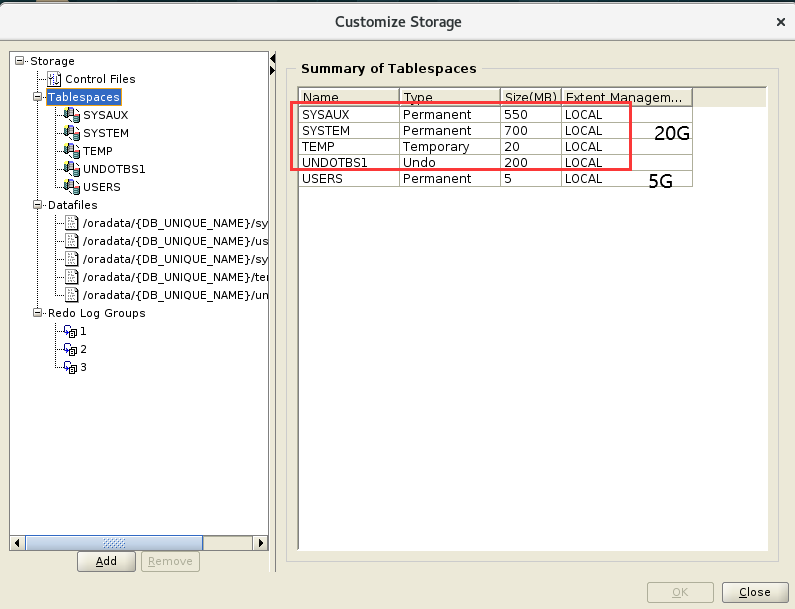Collapse the Tablespaces tree node

pos(38,97)
